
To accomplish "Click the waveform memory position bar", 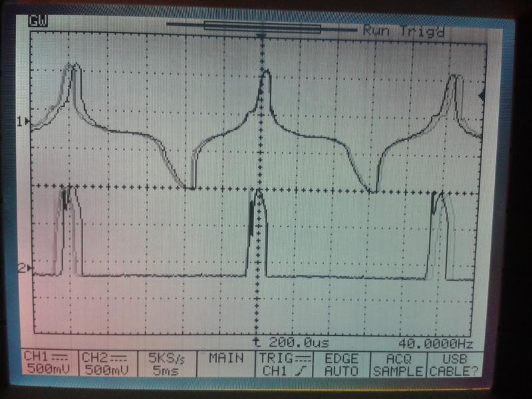I will coord(262,28).
